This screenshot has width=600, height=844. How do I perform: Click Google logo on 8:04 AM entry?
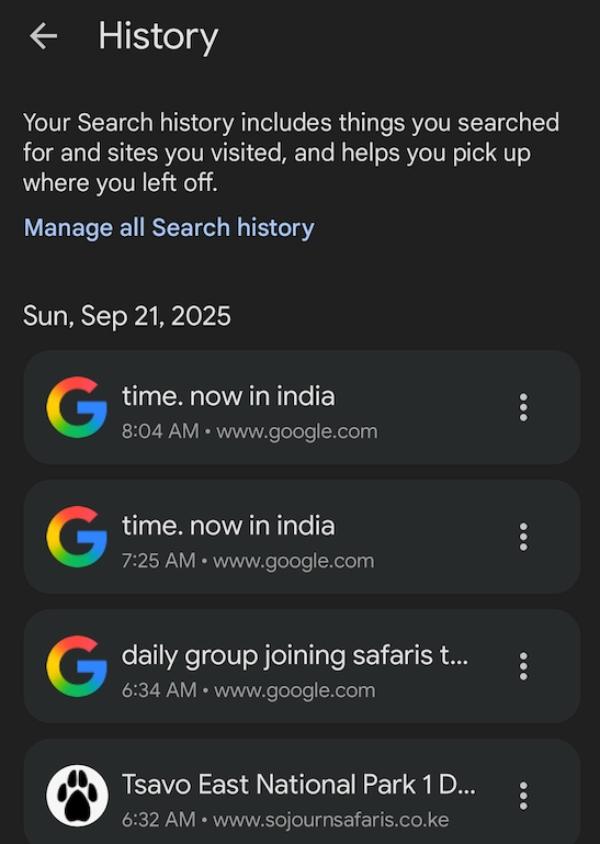click(x=76, y=408)
